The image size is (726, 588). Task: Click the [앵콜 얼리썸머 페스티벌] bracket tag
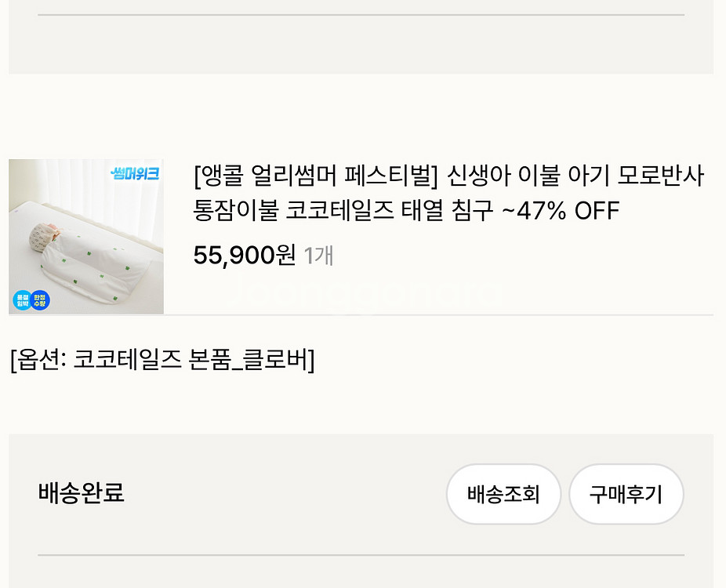(x=315, y=176)
